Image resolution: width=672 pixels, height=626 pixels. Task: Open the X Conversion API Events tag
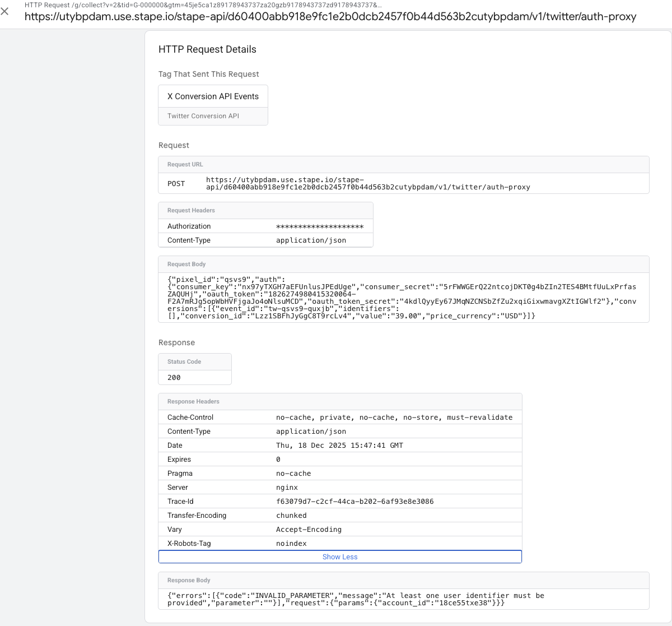[x=213, y=96]
